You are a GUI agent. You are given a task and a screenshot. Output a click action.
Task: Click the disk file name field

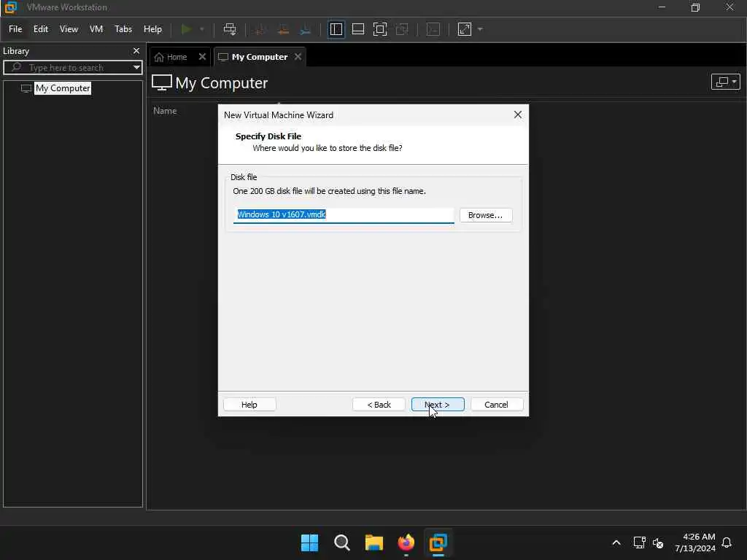click(x=344, y=215)
